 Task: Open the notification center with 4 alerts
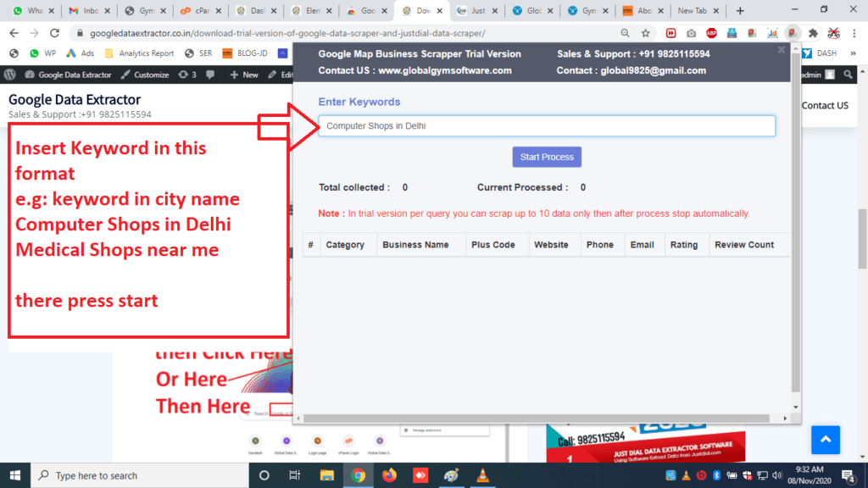[849, 475]
